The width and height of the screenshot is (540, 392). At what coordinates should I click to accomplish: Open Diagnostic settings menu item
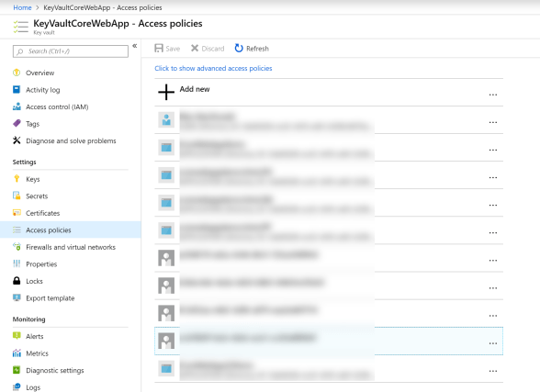(55, 370)
